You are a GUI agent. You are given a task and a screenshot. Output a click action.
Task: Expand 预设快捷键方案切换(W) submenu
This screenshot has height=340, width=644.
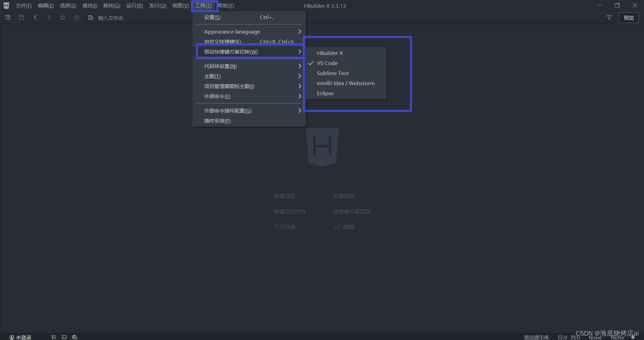[249, 52]
